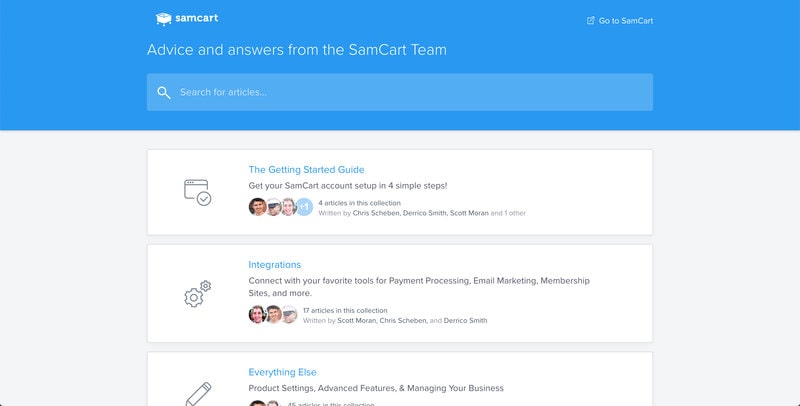
Task: Click 4 articles in this collection text
Action: click(359, 203)
